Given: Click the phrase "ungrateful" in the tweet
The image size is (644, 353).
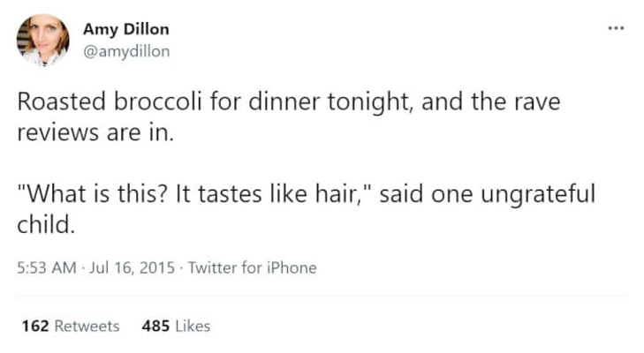Looking at the screenshot, I should [x=538, y=194].
